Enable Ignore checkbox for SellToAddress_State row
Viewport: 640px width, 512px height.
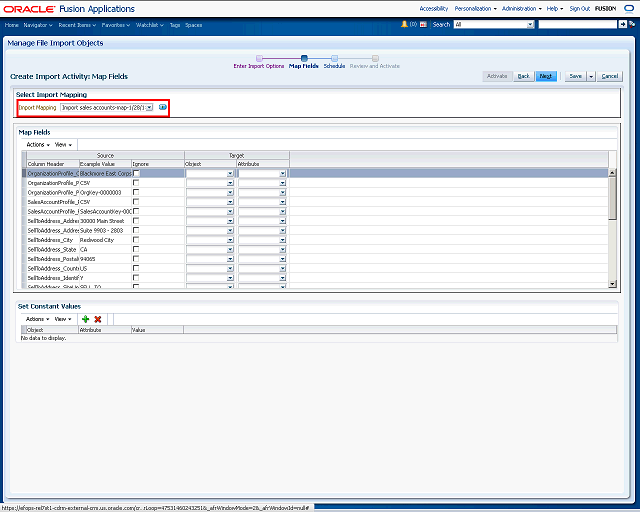(136, 249)
